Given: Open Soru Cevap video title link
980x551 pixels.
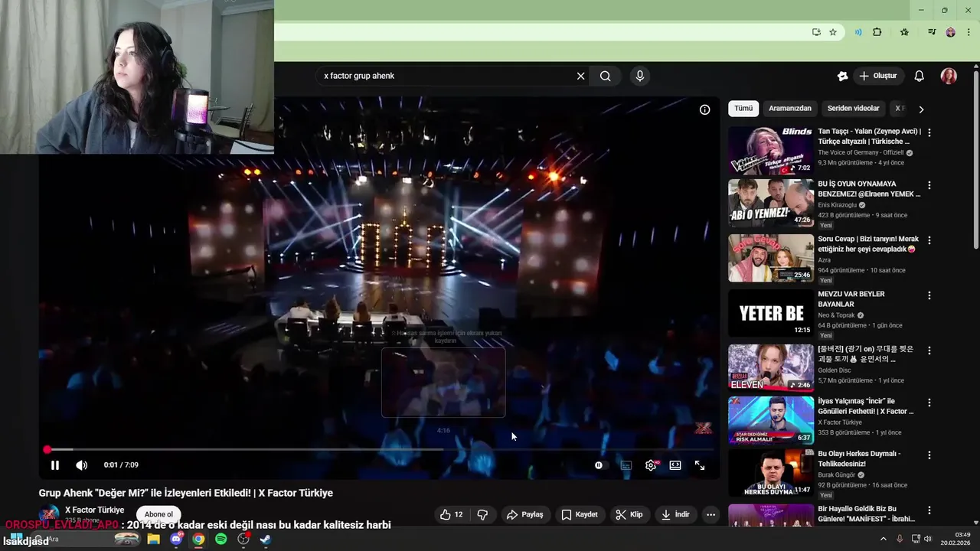Looking at the screenshot, I should [x=868, y=243].
